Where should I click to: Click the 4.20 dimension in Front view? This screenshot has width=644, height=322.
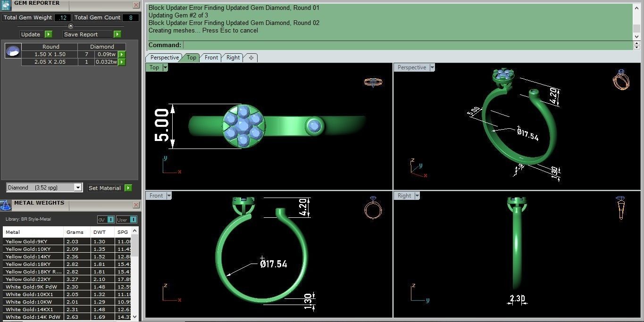point(303,207)
